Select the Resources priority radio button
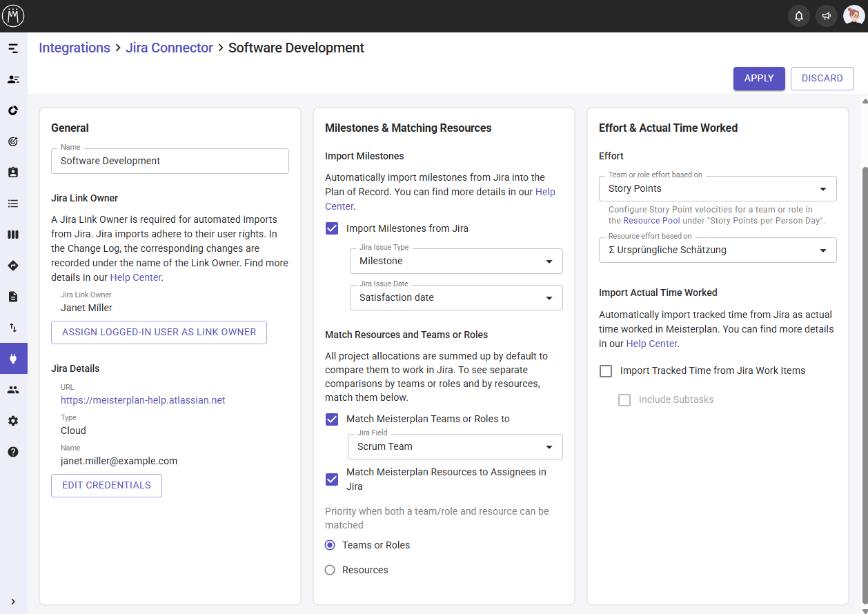Screen dimensions: 868x614 [x=330, y=570]
